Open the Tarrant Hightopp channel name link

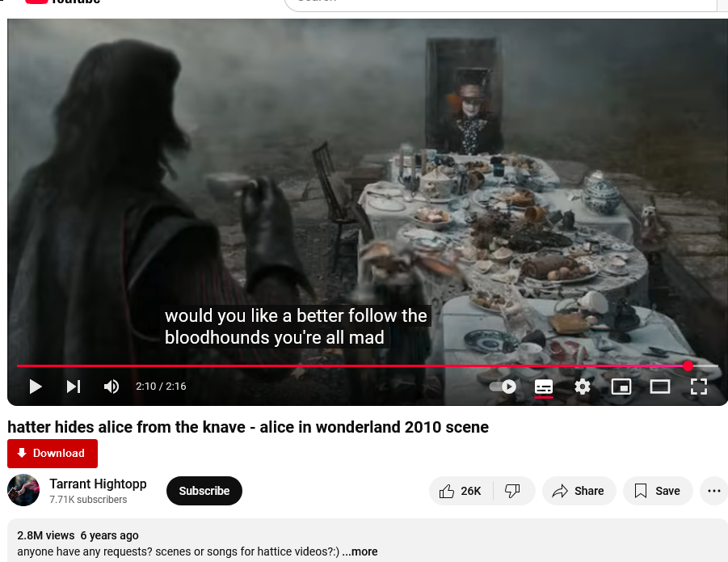(x=98, y=484)
